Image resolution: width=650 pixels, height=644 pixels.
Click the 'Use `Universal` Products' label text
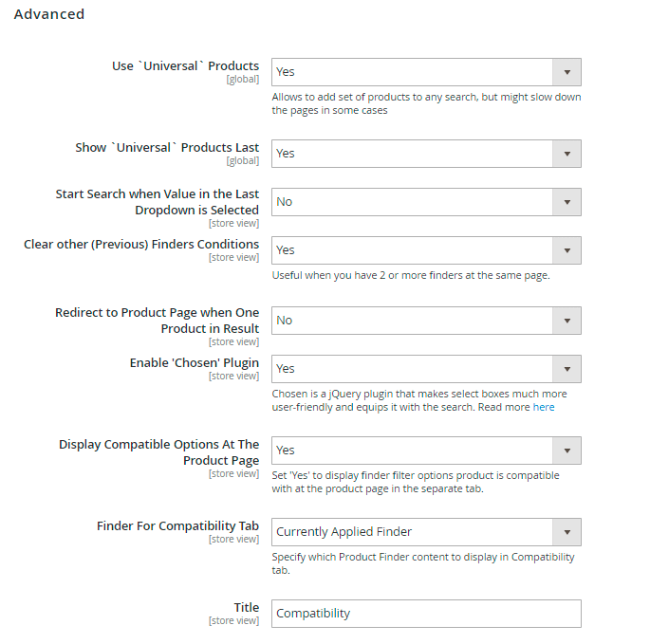185,66
